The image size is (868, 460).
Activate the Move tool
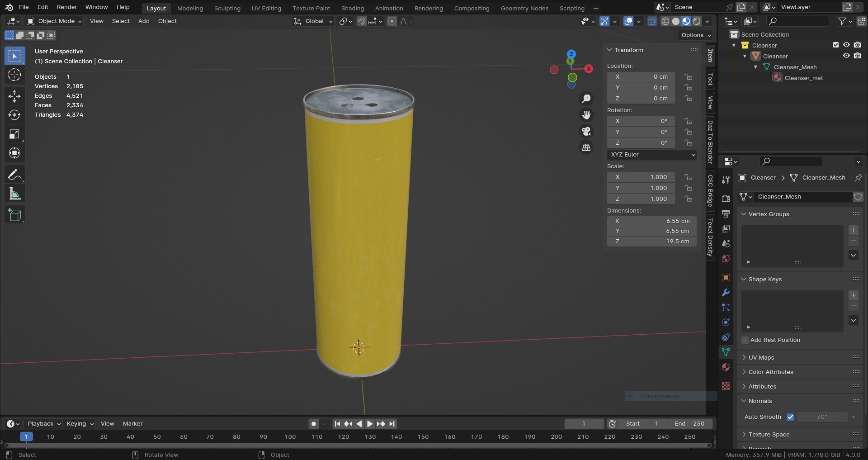coord(14,96)
